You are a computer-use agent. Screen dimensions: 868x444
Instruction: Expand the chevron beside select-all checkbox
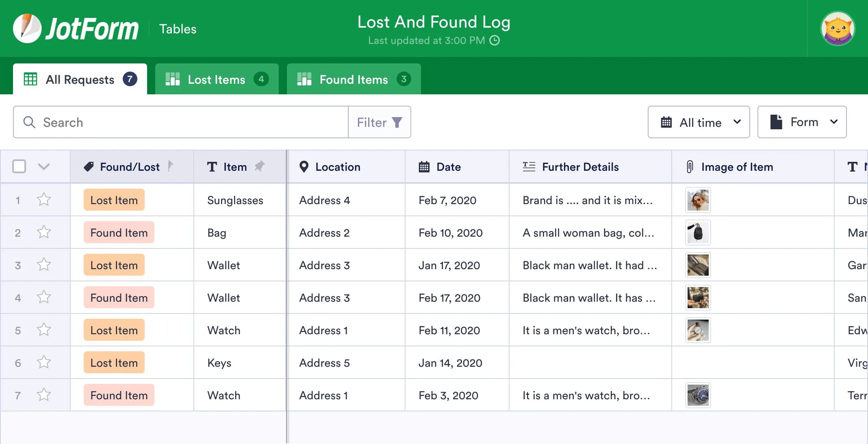(43, 166)
